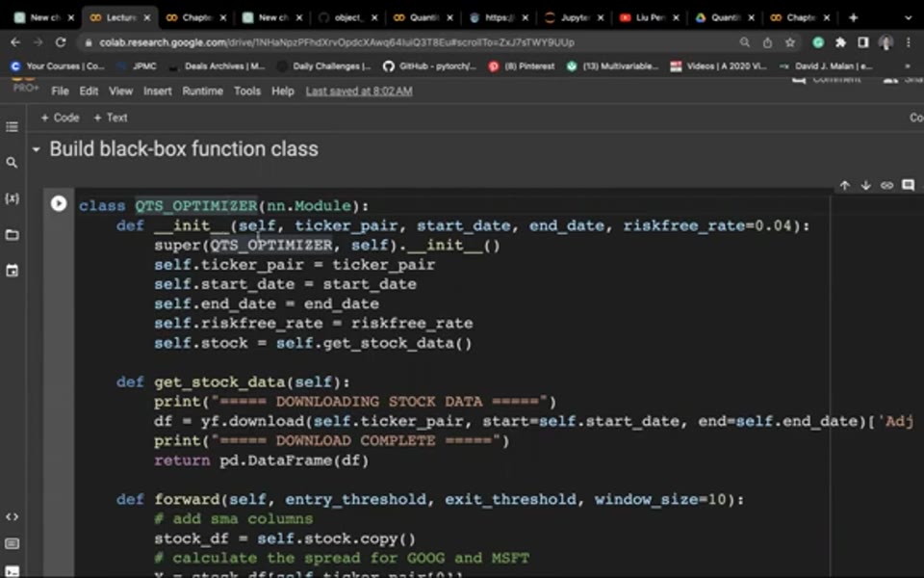Click the Last saved at 8:02 AM link
This screenshot has height=578, width=924.
pos(359,91)
